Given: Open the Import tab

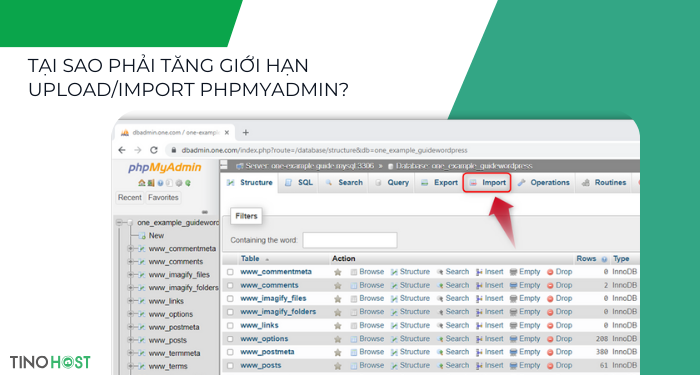Looking at the screenshot, I should pos(487,183).
